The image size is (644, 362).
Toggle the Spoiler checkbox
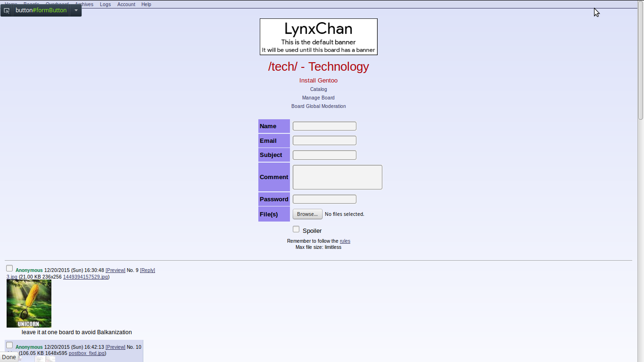[296, 229]
